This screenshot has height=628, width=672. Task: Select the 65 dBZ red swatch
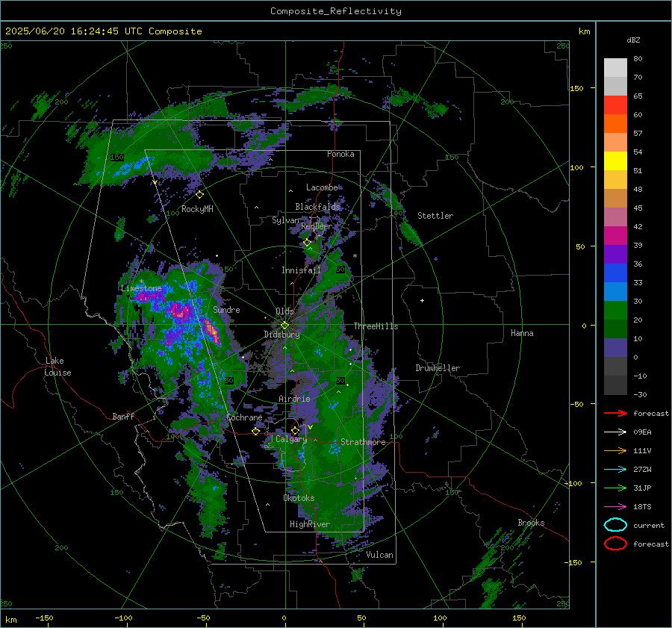click(615, 105)
